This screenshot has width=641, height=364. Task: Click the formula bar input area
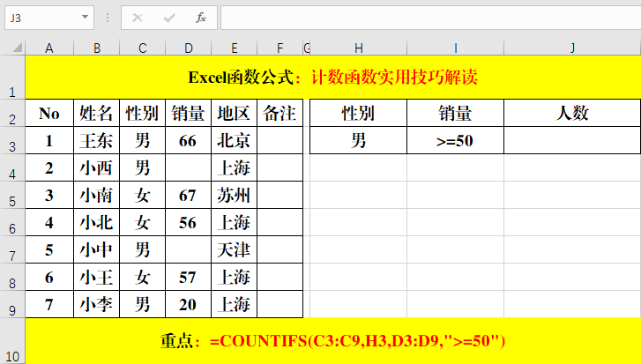click(430, 18)
